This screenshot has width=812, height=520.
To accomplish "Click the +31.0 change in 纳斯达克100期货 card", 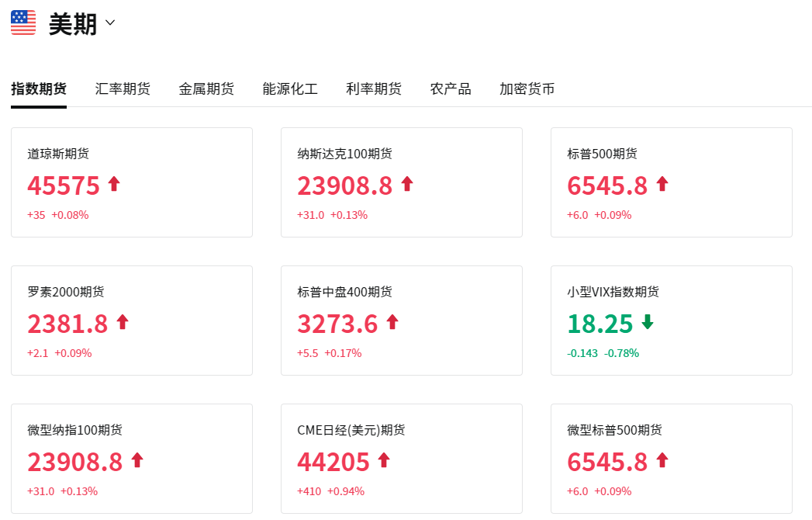I will [x=311, y=215].
